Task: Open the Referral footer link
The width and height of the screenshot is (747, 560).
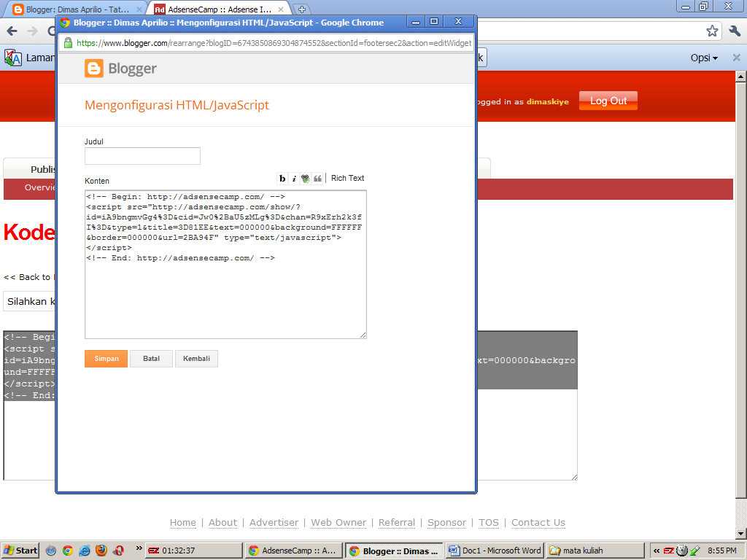Action: [x=397, y=522]
